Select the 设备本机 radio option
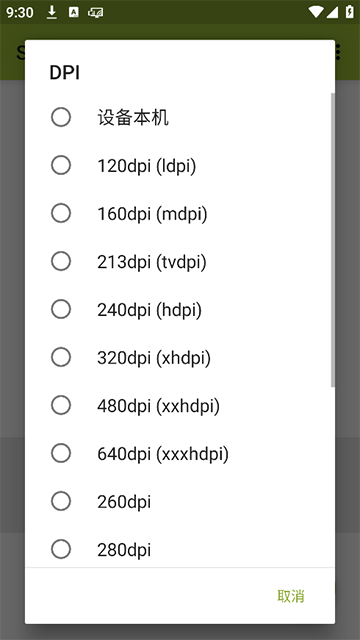 tap(180, 118)
